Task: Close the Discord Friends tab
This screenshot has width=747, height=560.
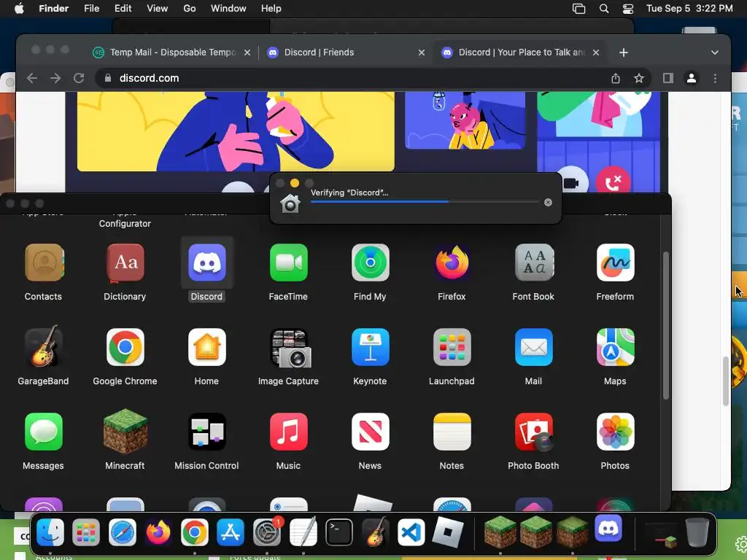Action: [x=422, y=52]
